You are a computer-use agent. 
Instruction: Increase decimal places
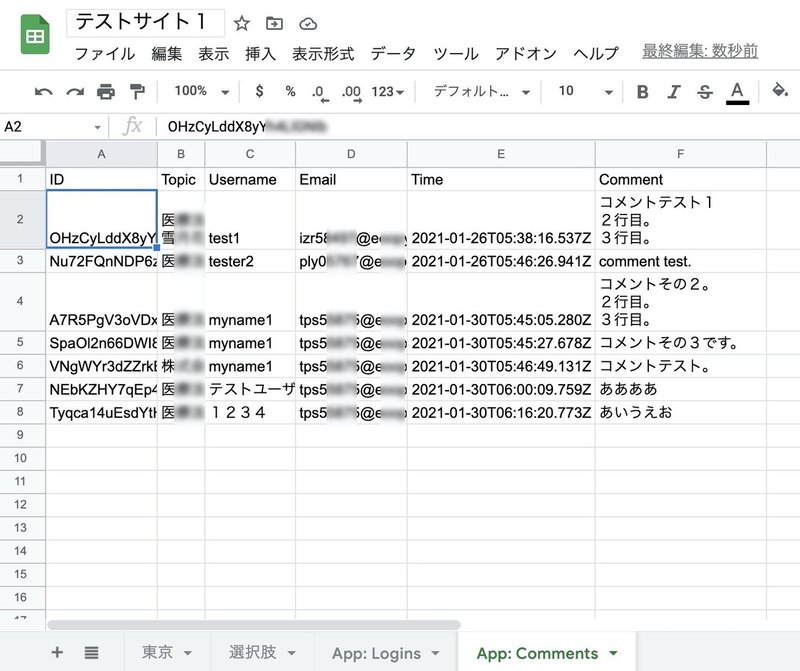[352, 93]
